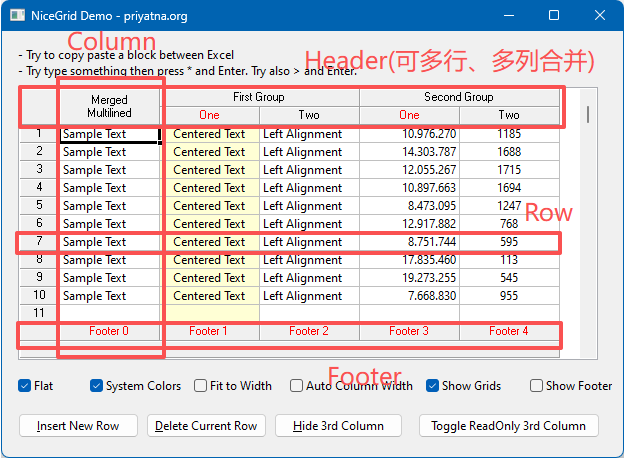Screen dimensions: 625x460
Task: Click the cell with value 1185
Action: click(x=509, y=134)
